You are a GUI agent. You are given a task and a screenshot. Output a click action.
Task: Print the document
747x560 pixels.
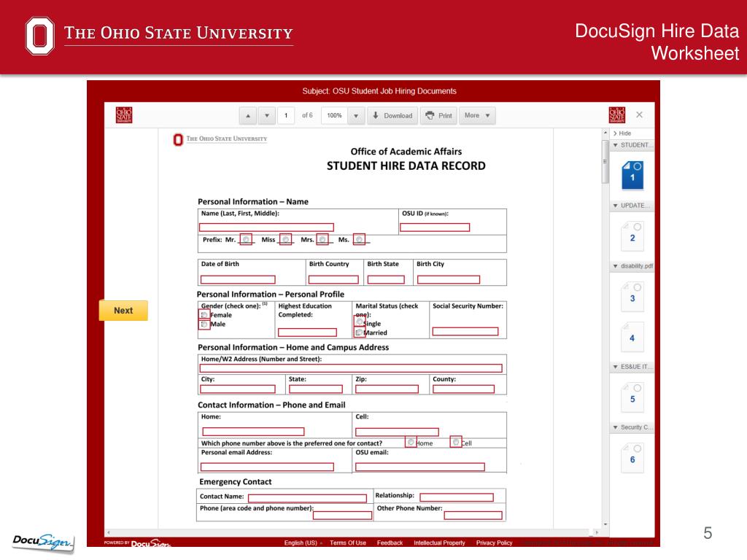[x=438, y=116]
